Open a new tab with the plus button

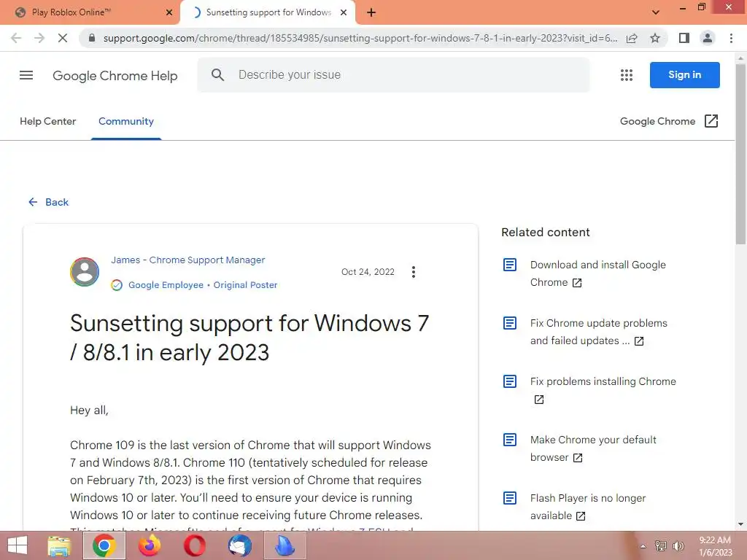tap(371, 12)
